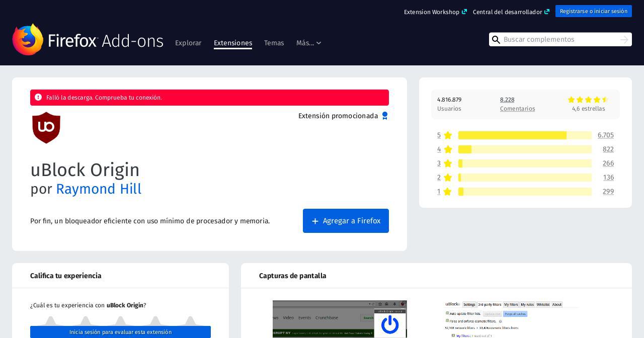The width and height of the screenshot is (644, 338).
Task: Click the Califica tu experiencia heading
Action: point(66,276)
